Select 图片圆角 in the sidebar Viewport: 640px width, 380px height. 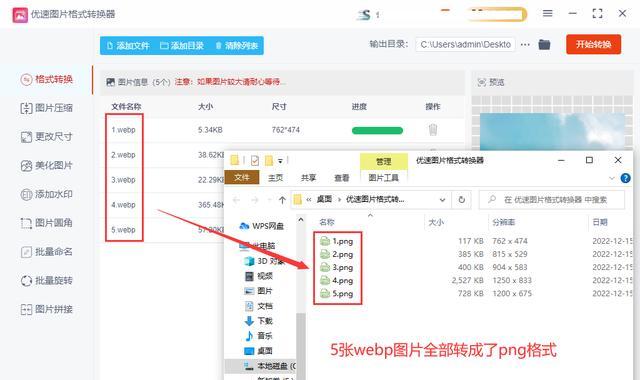47,223
